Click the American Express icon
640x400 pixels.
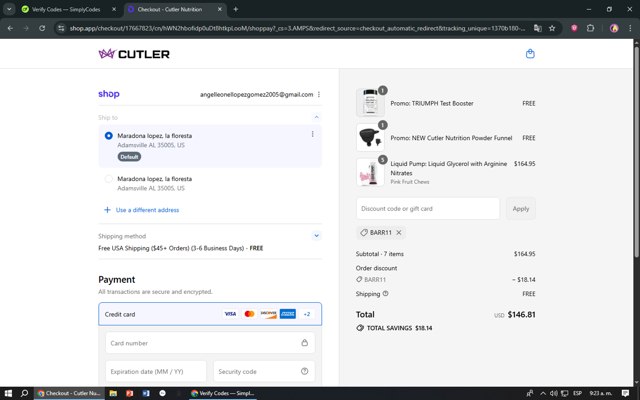point(288,314)
